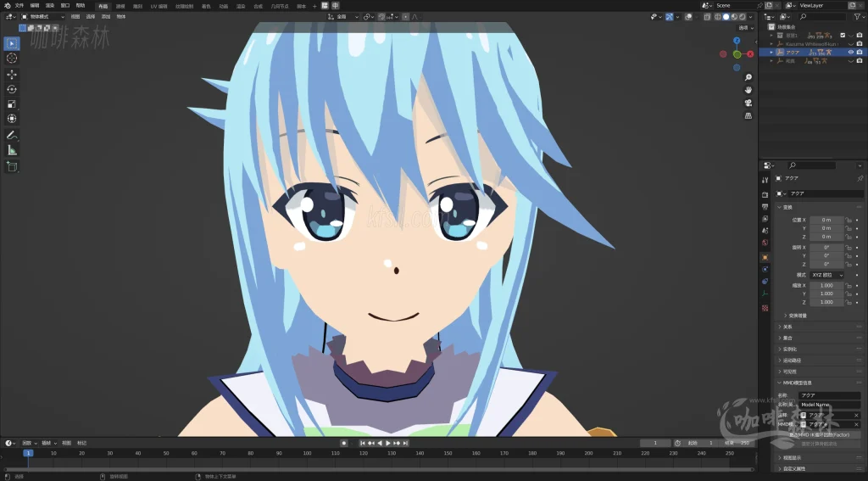Image resolution: width=868 pixels, height=481 pixels.
Task: Click the Z axis on navigation gizmo
Action: coord(737,41)
